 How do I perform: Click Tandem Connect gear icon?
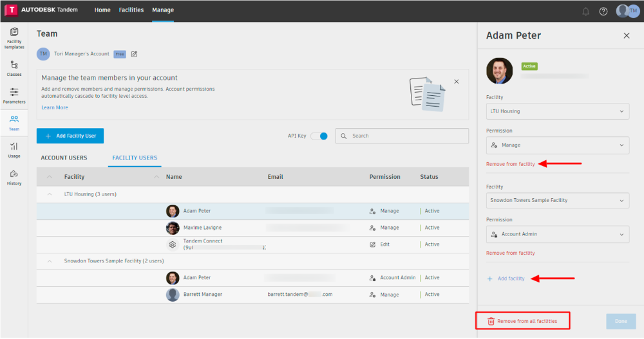[173, 244]
